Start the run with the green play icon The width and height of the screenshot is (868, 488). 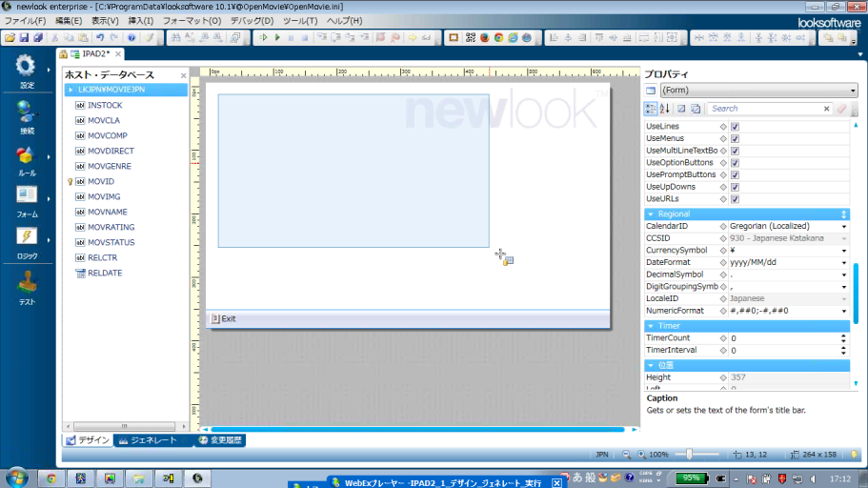(277, 38)
